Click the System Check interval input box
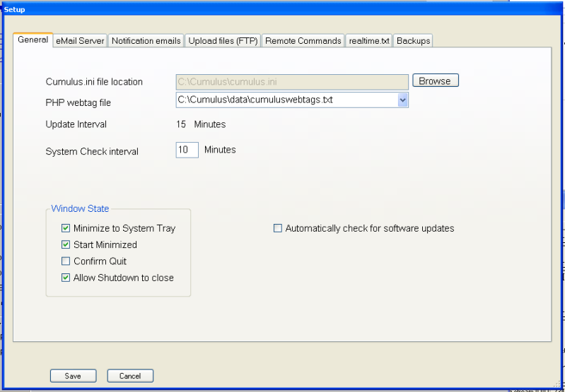This screenshot has width=565, height=392. [x=187, y=150]
